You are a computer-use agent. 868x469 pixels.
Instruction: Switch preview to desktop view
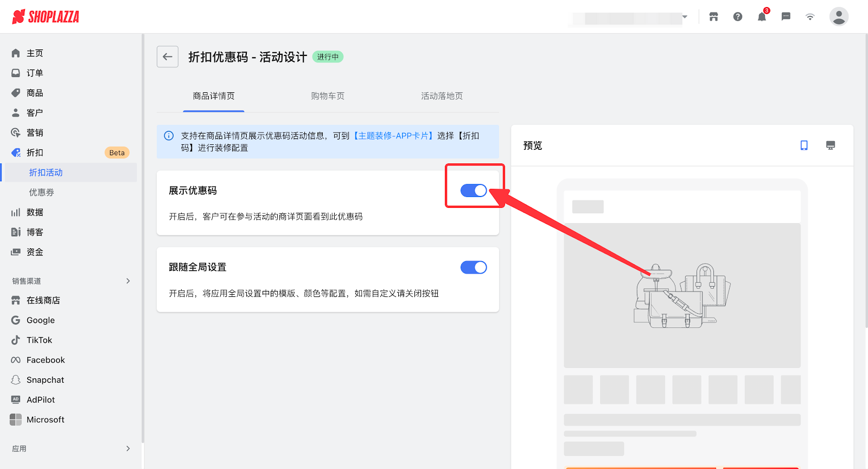[830, 145]
